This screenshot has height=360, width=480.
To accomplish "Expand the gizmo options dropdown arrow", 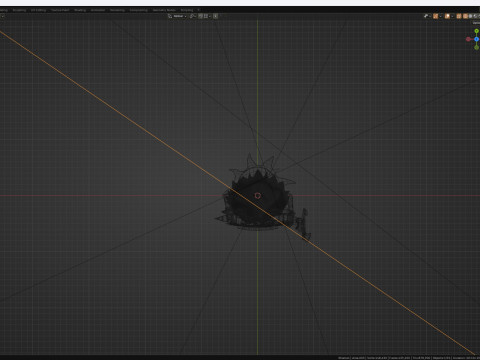I will coord(441,16).
